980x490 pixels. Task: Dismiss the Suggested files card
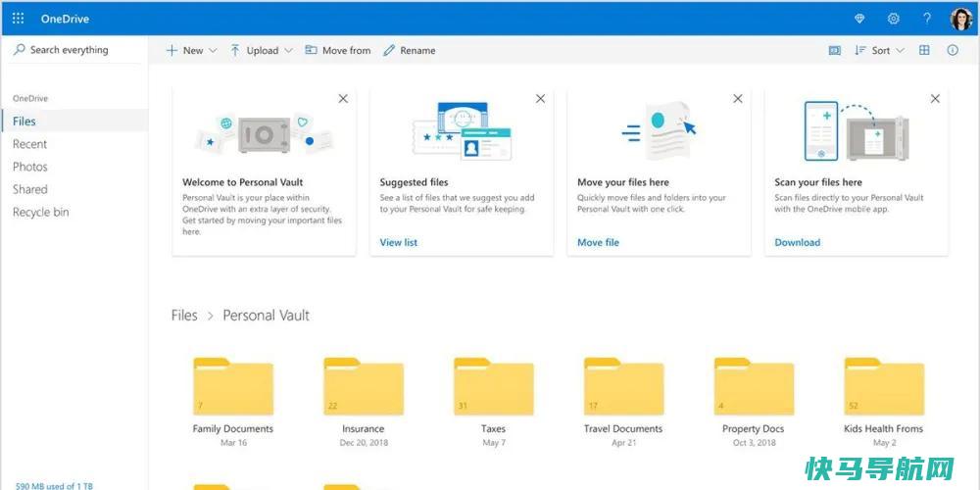541,99
